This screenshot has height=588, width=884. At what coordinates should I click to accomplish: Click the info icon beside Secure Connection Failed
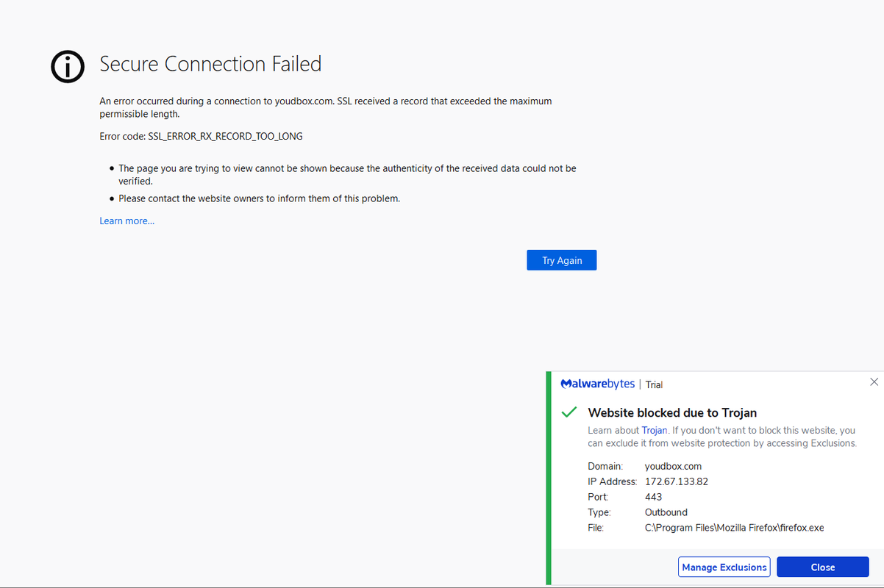point(67,66)
